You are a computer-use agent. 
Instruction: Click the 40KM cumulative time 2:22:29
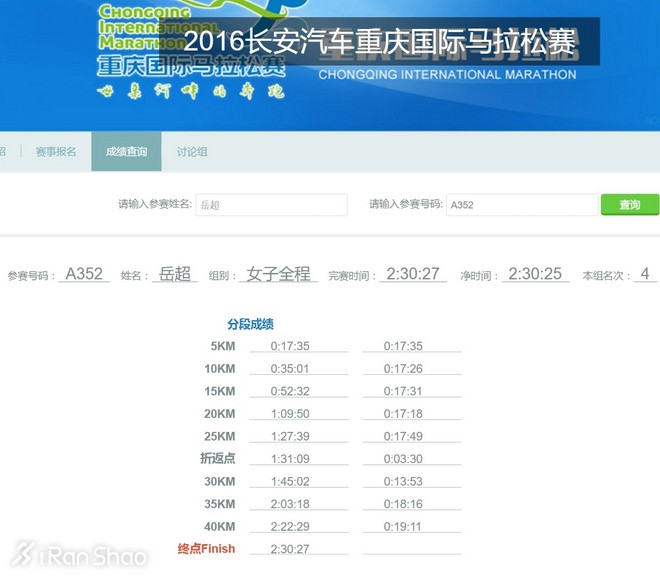click(290, 527)
